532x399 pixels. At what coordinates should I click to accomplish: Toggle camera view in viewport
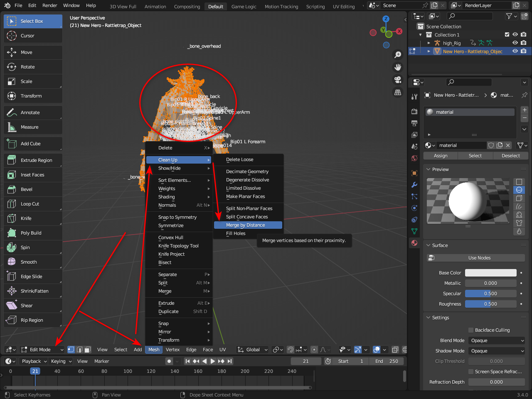tap(398, 80)
